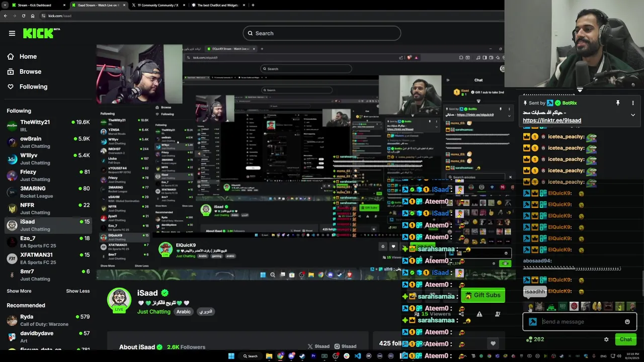644x362 pixels.
Task: Open File Explorer from the taskbar
Action: (x=269, y=356)
